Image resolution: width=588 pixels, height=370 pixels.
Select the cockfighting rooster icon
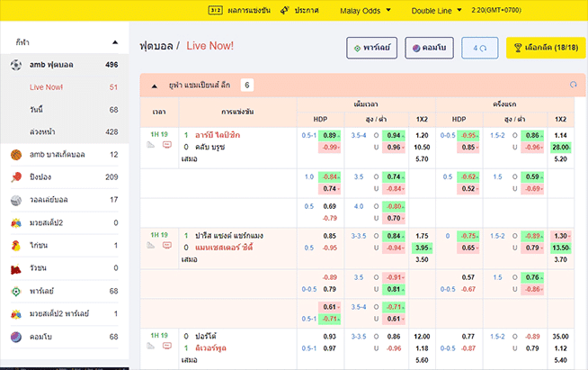point(16,245)
